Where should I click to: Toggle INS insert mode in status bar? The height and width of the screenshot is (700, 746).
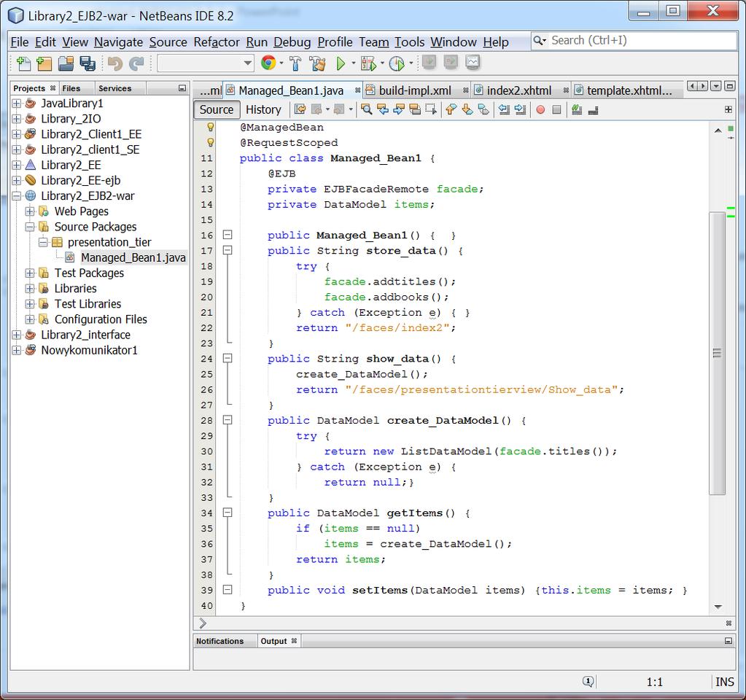725,682
